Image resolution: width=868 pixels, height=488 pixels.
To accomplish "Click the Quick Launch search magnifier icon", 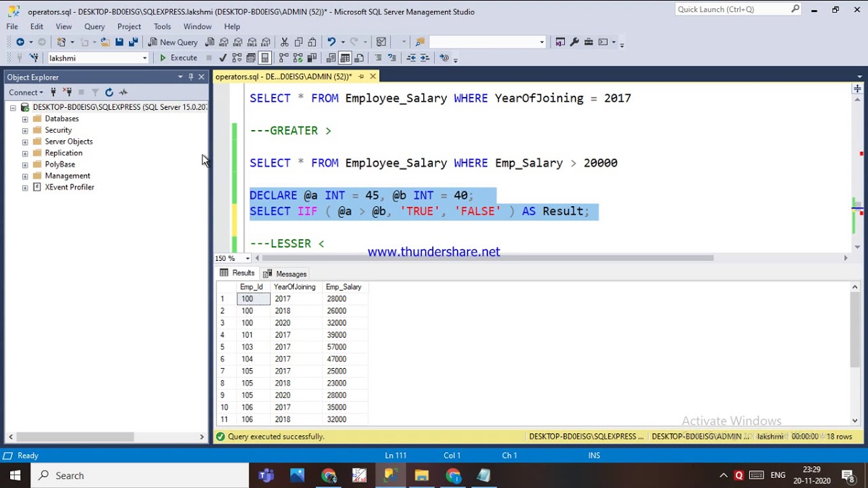I will [795, 9].
